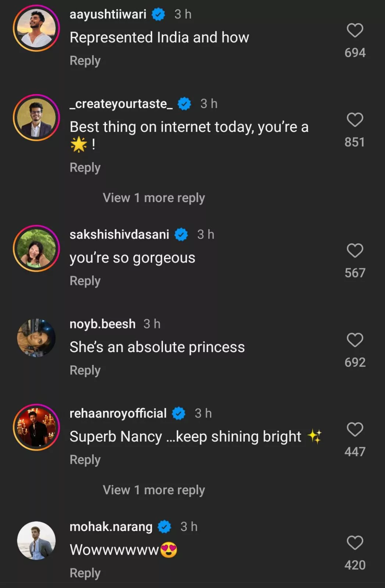
Task: Tap the rehaanroyofficial username
Action: (x=118, y=413)
